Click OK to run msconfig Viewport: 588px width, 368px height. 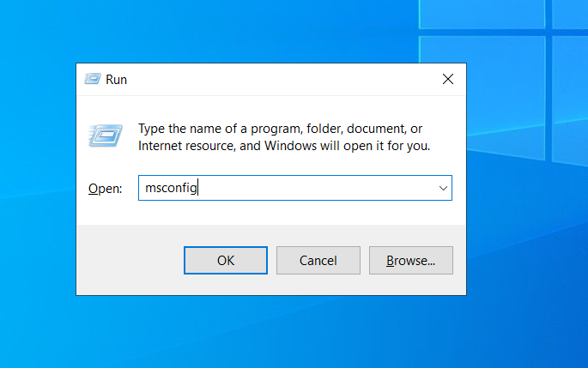[x=226, y=260]
